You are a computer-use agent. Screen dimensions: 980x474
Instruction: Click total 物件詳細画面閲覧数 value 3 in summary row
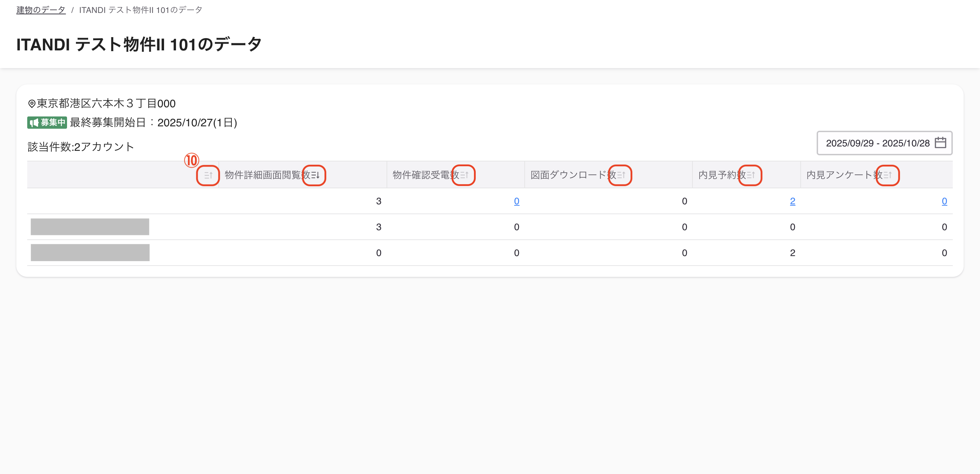click(x=378, y=201)
